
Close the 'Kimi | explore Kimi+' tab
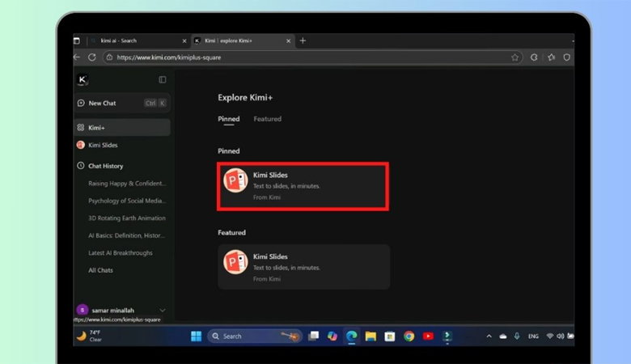click(x=288, y=41)
